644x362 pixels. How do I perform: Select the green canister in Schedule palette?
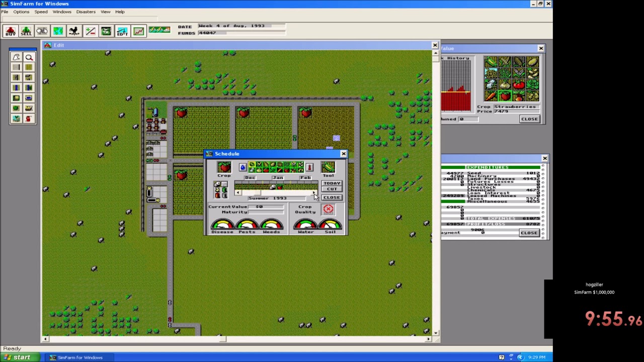(x=225, y=190)
